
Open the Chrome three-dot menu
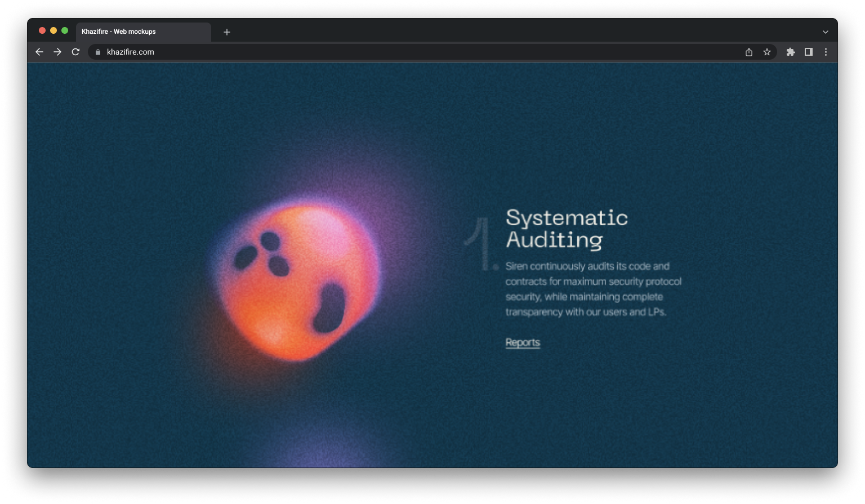[x=826, y=52]
